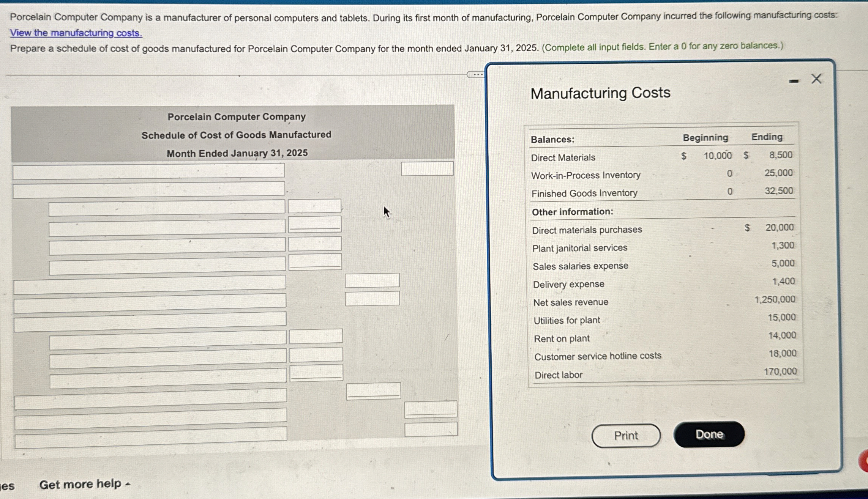Click the double-underlined right-column amount box
This screenshot has width=868, height=499.
430,409
